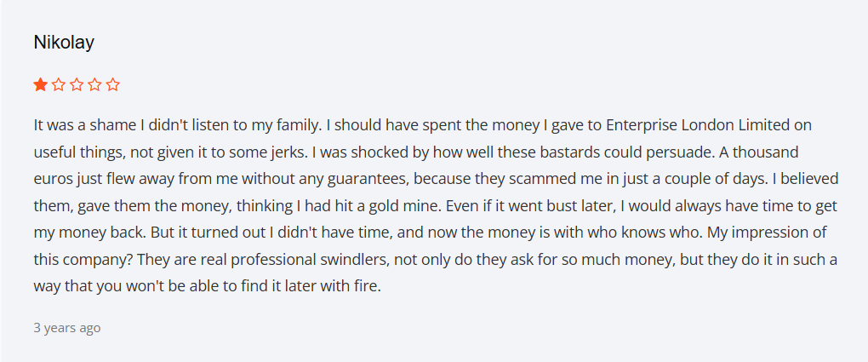Click the fifth empty rating star
This screenshot has height=362, width=868.
[113, 85]
